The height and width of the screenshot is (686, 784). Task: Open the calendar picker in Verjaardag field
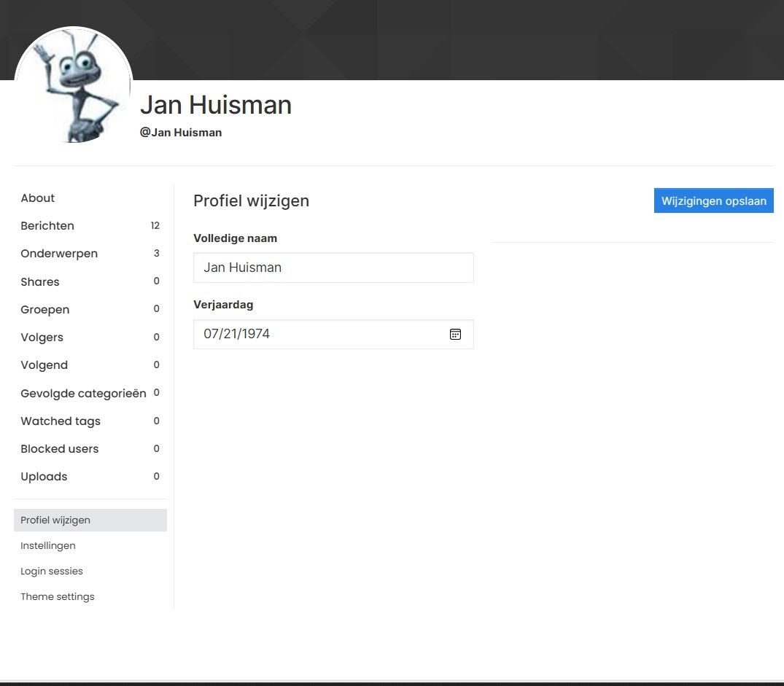455,334
